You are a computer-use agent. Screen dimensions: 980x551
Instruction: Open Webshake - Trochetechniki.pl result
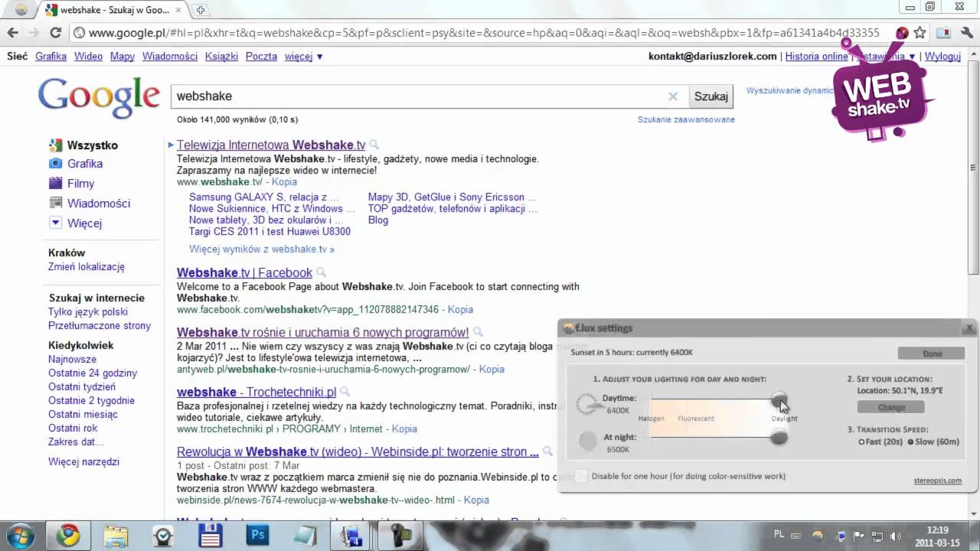pyautogui.click(x=256, y=392)
